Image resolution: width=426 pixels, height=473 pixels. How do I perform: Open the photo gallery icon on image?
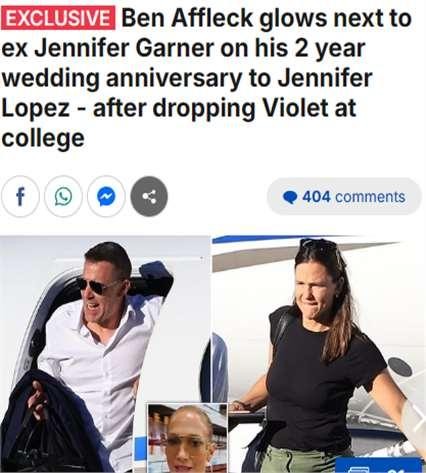coord(358,469)
